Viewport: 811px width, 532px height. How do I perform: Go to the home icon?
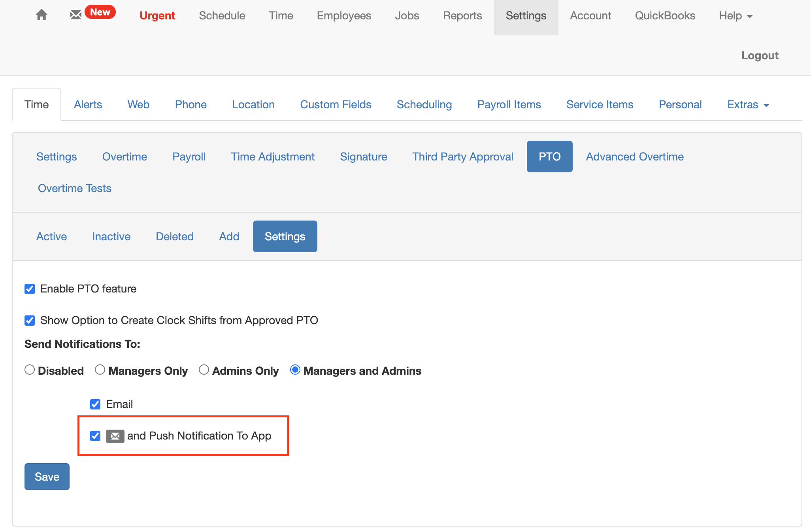tap(41, 15)
